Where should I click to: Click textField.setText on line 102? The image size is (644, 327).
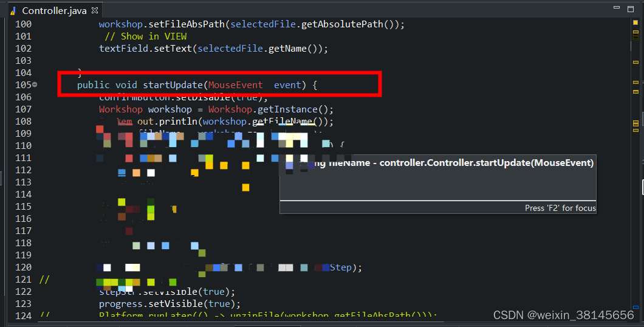(x=145, y=49)
